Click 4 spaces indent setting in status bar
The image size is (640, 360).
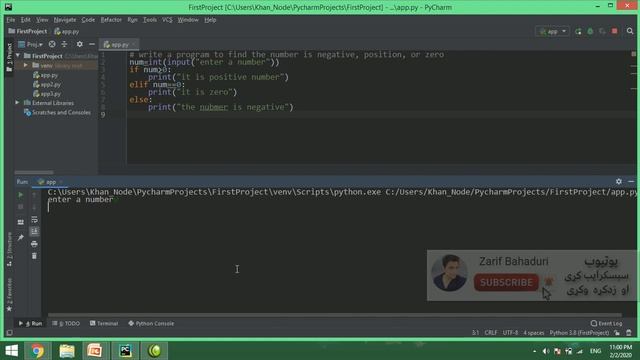[x=534, y=333]
